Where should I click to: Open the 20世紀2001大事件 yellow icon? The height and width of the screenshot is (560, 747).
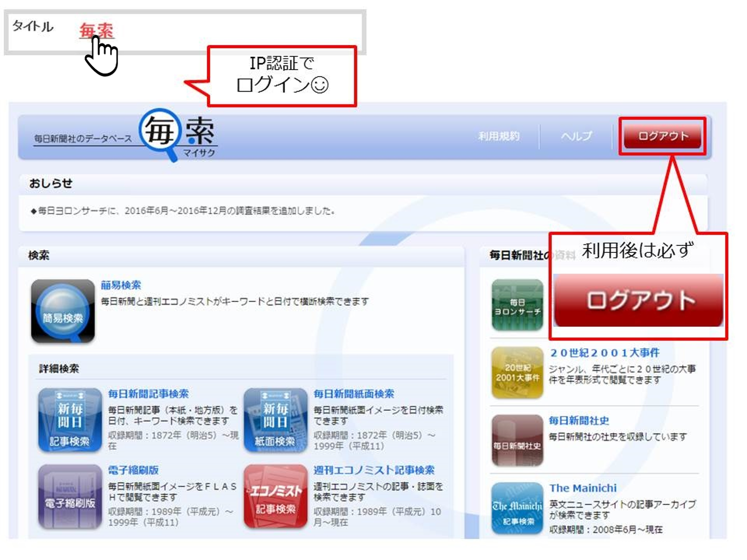click(517, 372)
